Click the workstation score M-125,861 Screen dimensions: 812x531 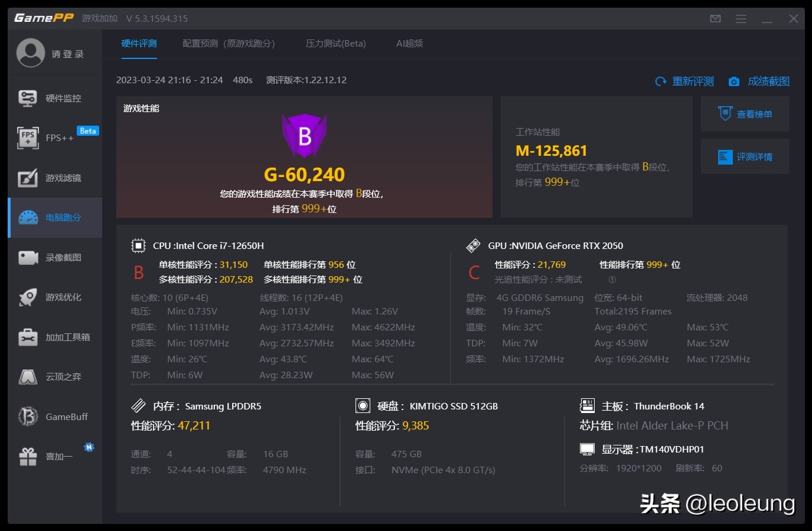(x=552, y=151)
